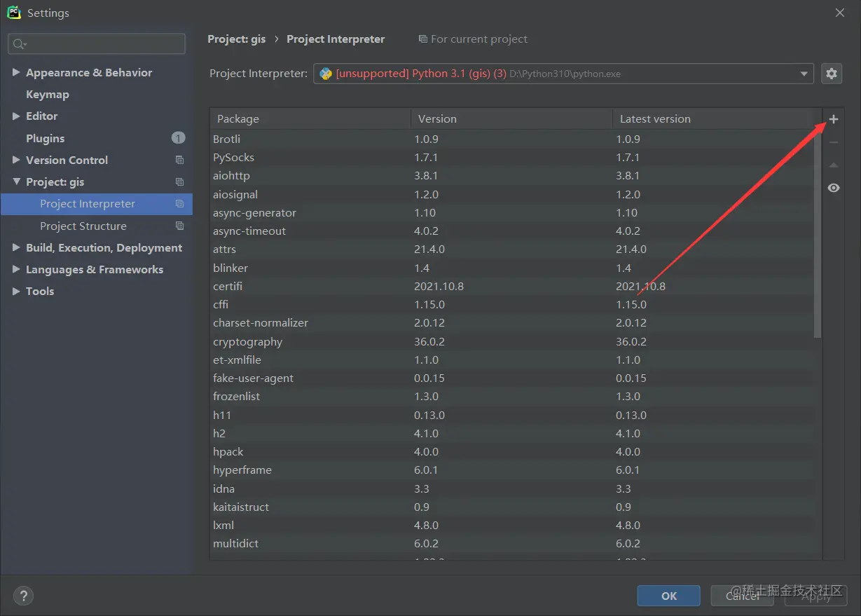The height and width of the screenshot is (616, 861).
Task: Click the upgrade package arrow icon
Action: click(x=833, y=165)
